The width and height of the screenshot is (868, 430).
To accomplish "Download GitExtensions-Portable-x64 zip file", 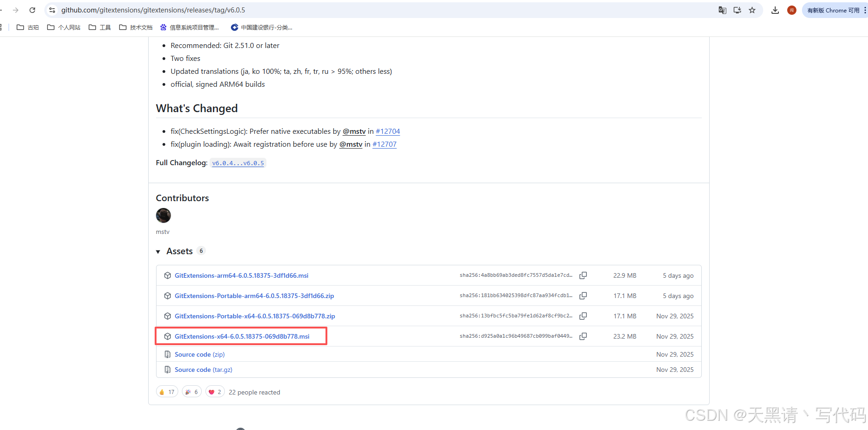I will tap(255, 316).
